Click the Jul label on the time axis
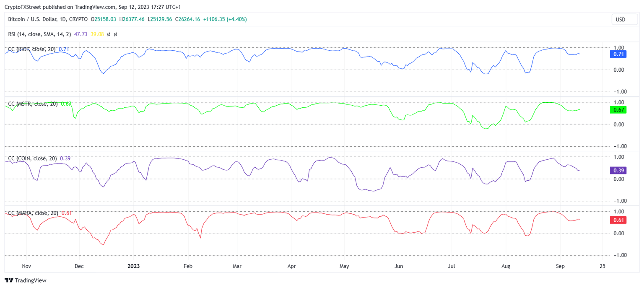 [452, 266]
